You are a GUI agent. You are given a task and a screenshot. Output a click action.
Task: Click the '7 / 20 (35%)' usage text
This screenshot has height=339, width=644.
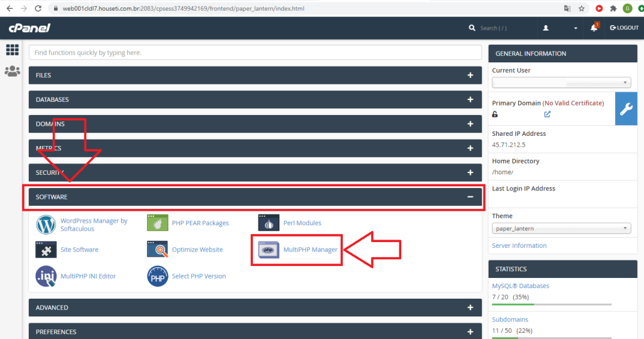tap(511, 297)
